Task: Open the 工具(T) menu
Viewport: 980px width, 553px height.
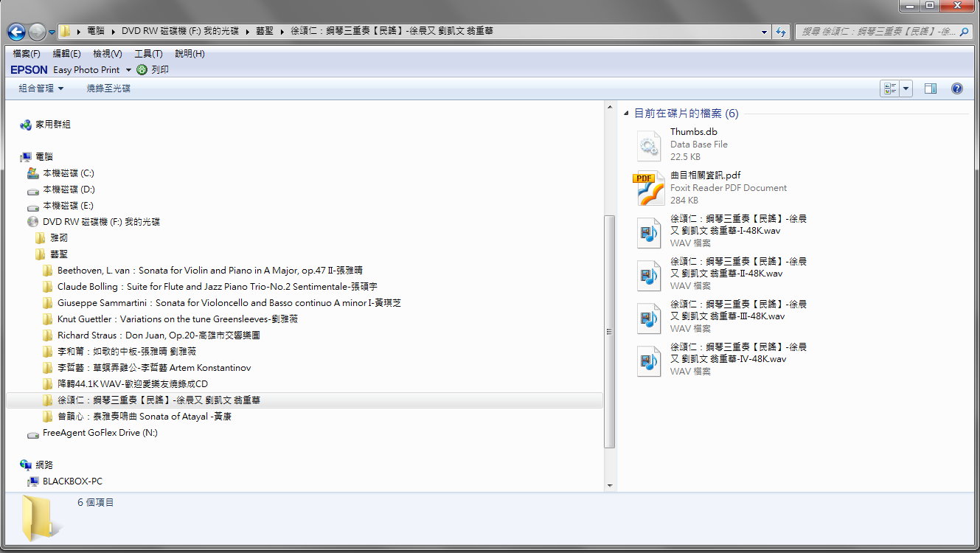Action: 148,54
